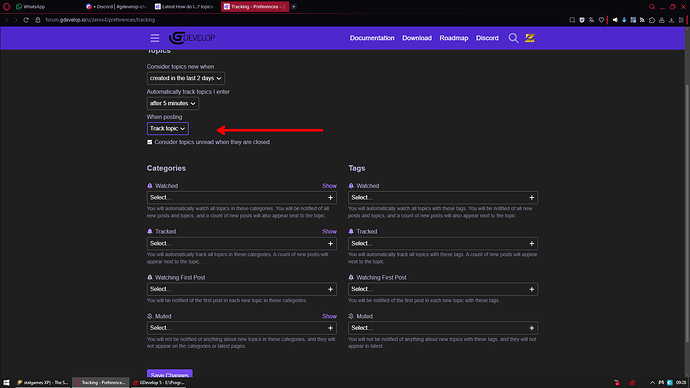Open the ad blocker shield icon
The height and width of the screenshot is (388, 690).
click(x=582, y=20)
